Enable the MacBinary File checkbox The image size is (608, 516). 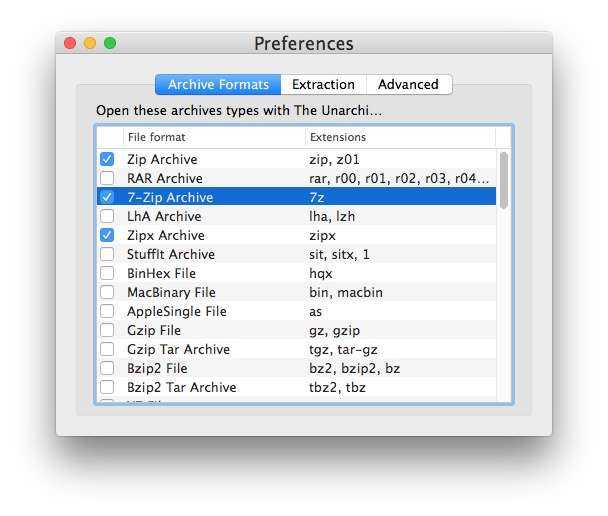[x=107, y=292]
